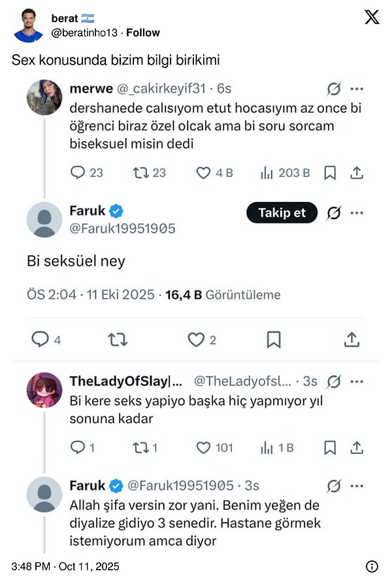Select the mute icon on Faruk's main tweet
The width and height of the screenshot is (392, 586).
coord(333,213)
